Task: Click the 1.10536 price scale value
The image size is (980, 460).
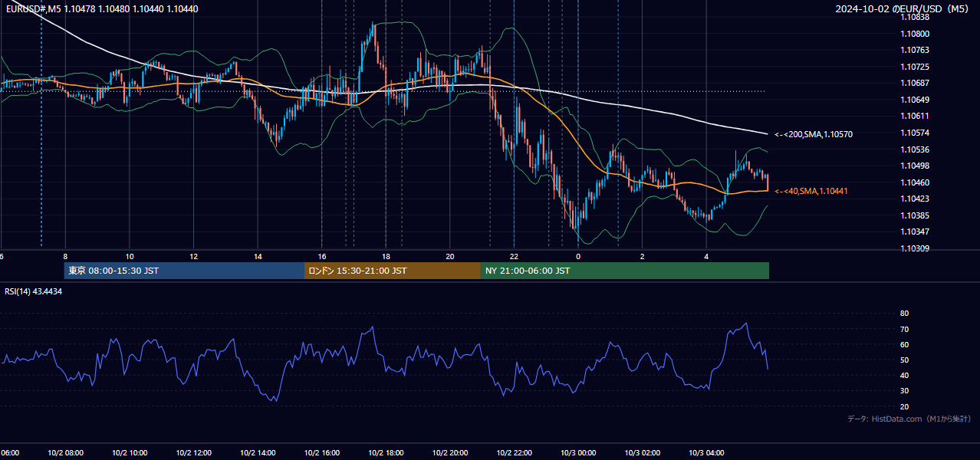Action: point(914,149)
